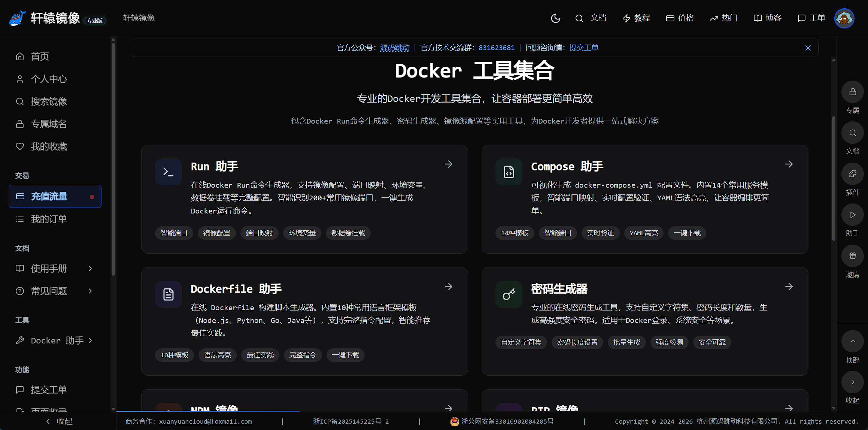Go to 首页 in sidebar
Viewport: 868px width, 430px height.
click(55, 57)
